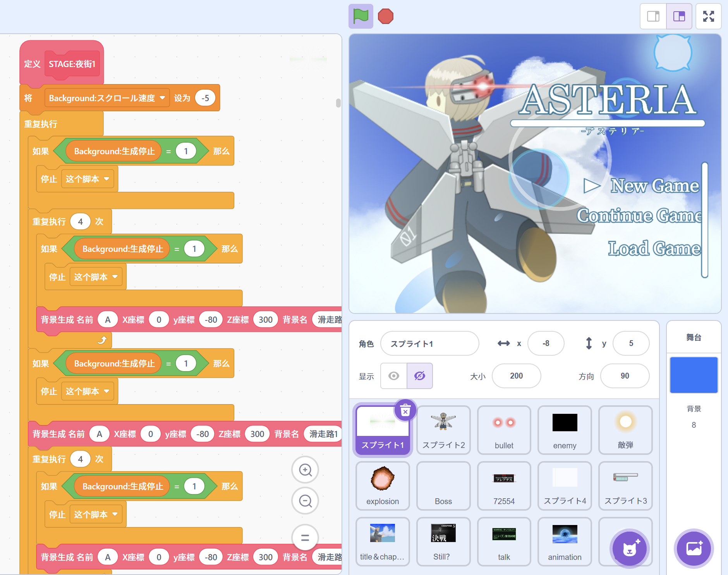Switch to small stage layout

coord(653,16)
